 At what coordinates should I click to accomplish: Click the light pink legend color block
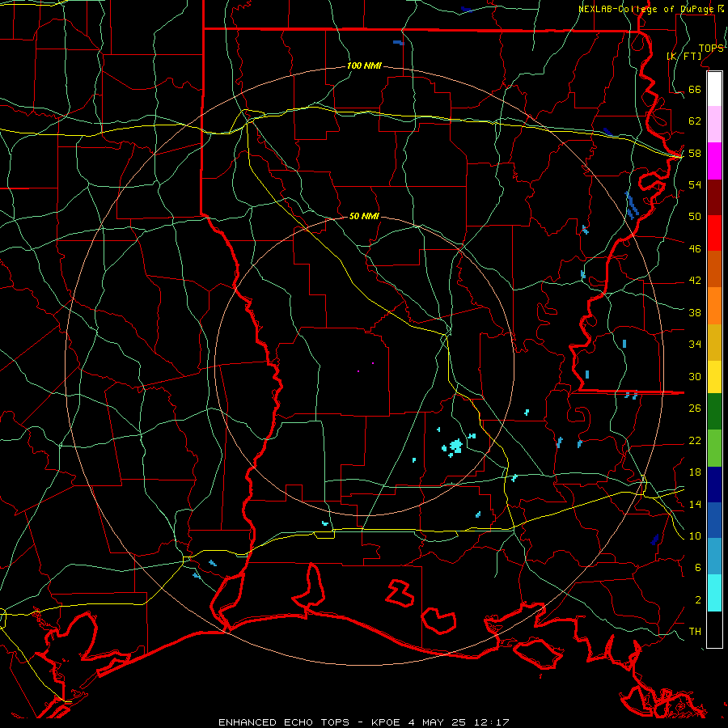click(x=714, y=125)
